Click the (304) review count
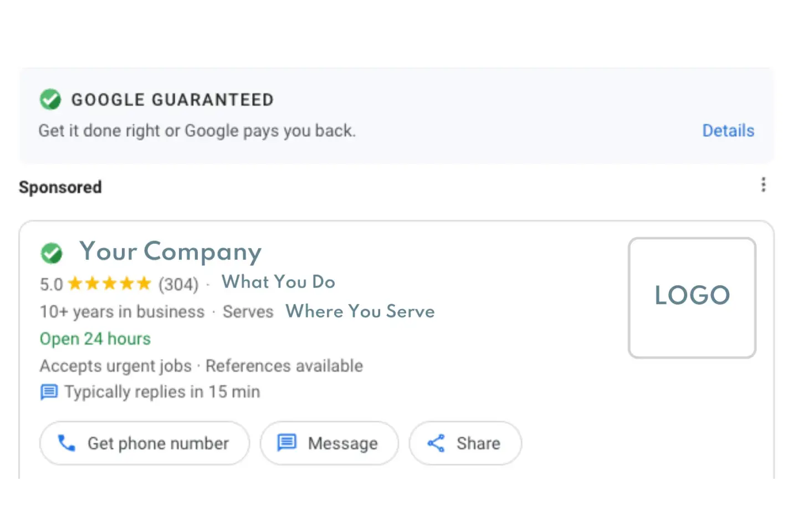The image size is (798, 532). 178,284
